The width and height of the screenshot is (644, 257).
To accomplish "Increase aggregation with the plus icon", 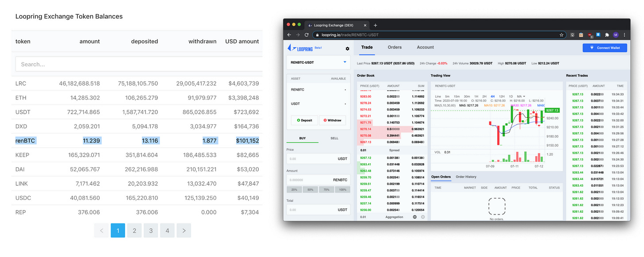I will pyautogui.click(x=423, y=217).
